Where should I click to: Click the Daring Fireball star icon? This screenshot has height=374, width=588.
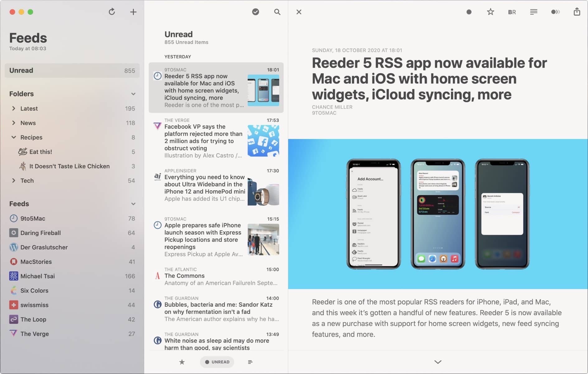[x=14, y=233]
